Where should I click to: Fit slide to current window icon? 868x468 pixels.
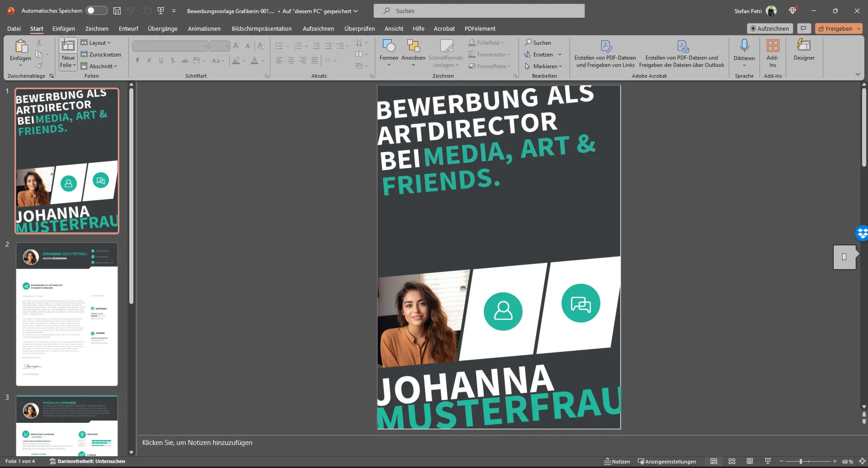862,461
